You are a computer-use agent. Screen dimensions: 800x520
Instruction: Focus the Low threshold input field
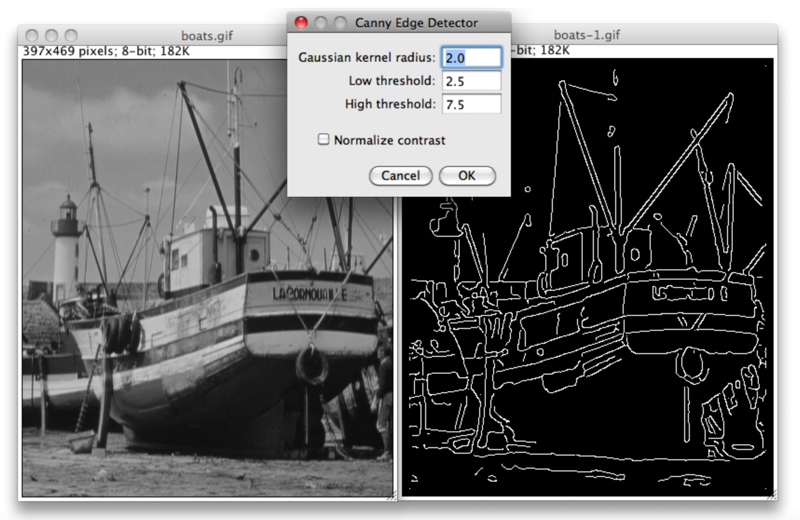470,81
